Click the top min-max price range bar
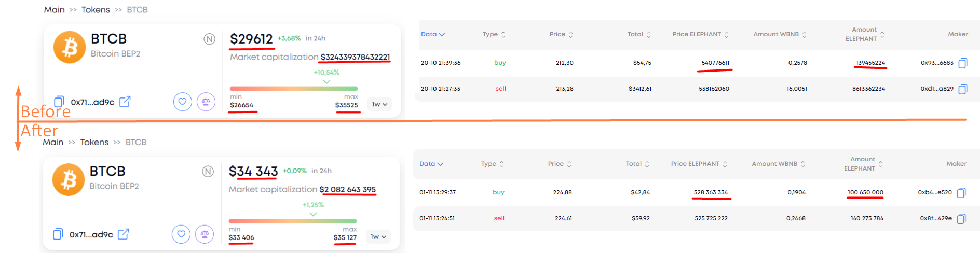980x253 pixels. pos(294,89)
